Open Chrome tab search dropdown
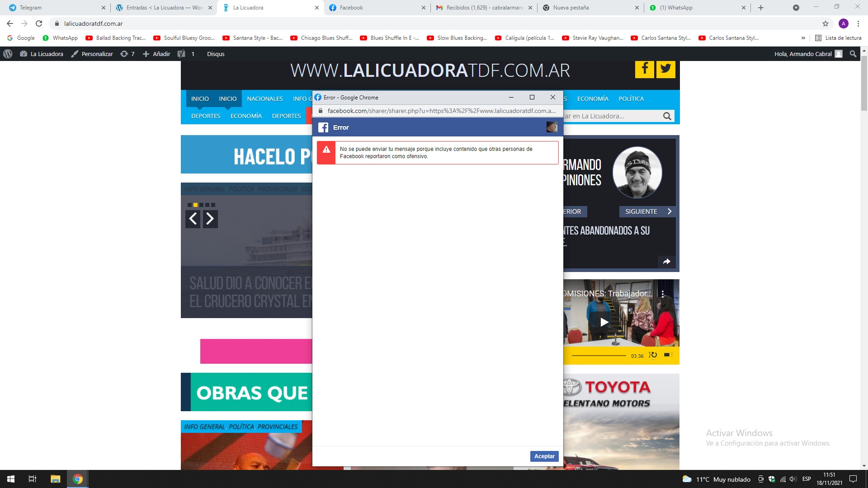This screenshot has height=488, width=868. point(796,8)
